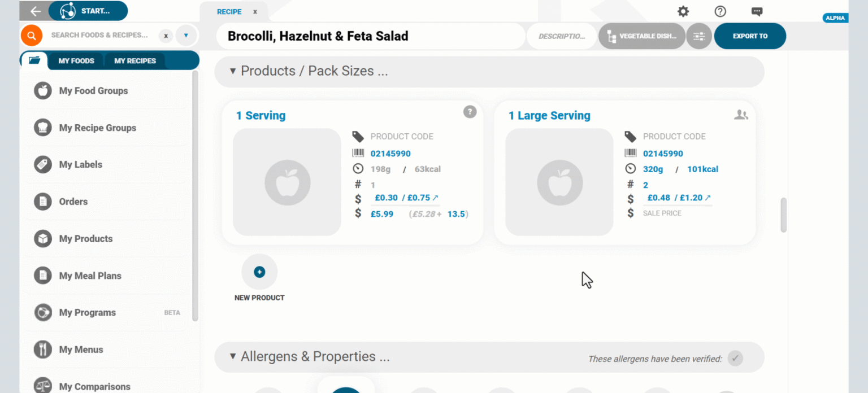Click the EXPORT TO button

[x=750, y=36]
